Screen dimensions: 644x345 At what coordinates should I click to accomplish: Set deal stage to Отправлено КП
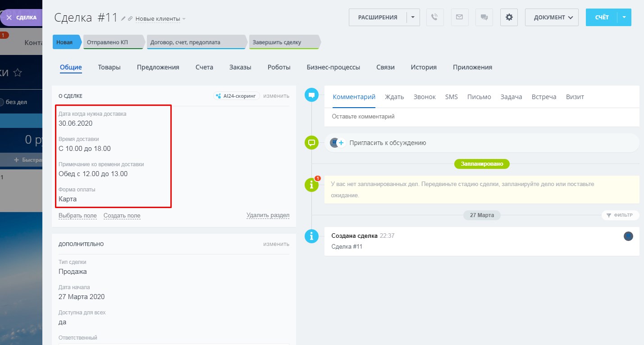114,42
